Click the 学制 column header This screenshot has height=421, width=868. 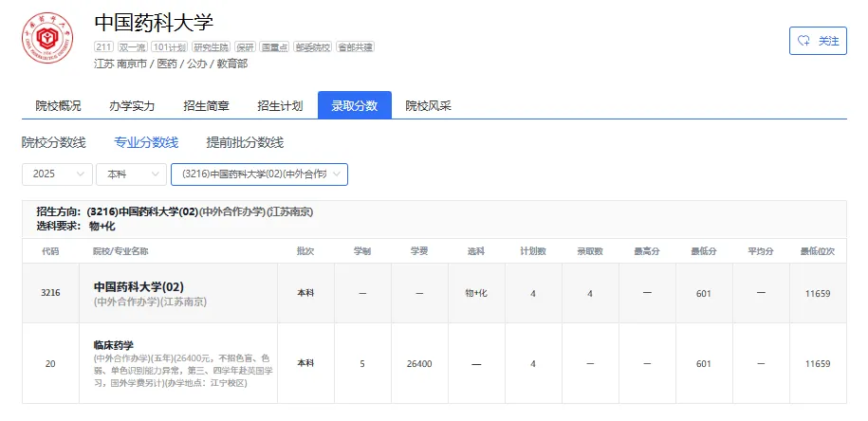click(362, 251)
